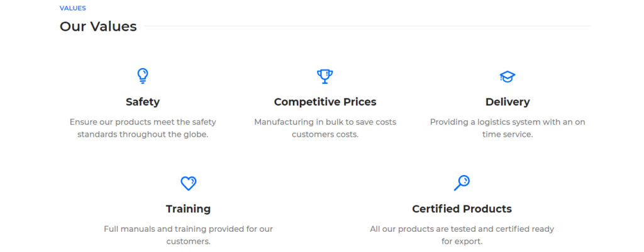Click the logistics system description text
The height and width of the screenshot is (252, 644).
(x=508, y=128)
